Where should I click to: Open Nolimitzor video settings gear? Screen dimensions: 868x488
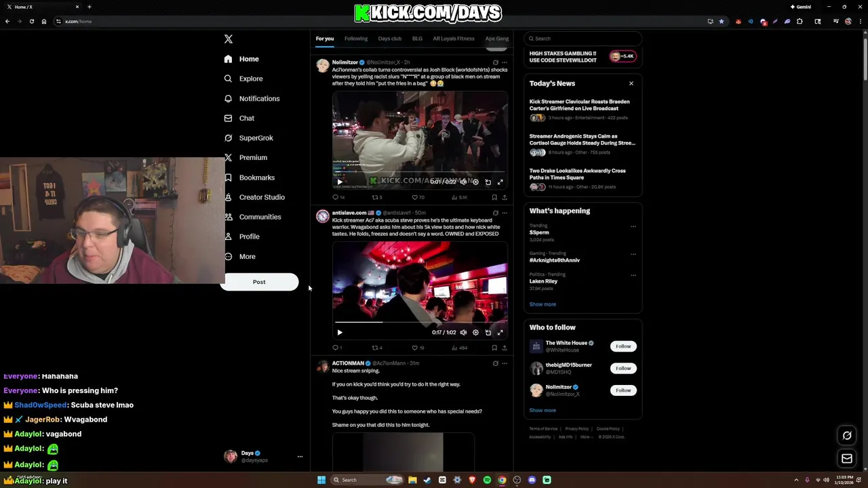(475, 182)
